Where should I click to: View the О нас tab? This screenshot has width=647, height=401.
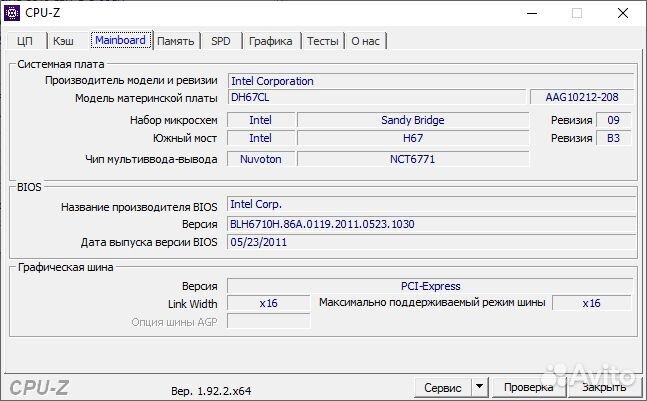click(x=366, y=41)
